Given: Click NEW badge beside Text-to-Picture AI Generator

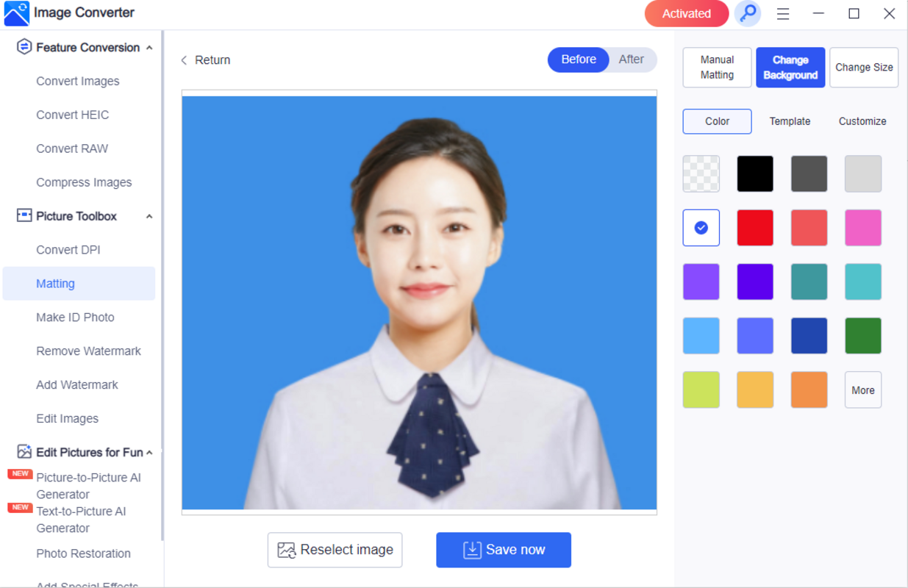Looking at the screenshot, I should tap(20, 508).
